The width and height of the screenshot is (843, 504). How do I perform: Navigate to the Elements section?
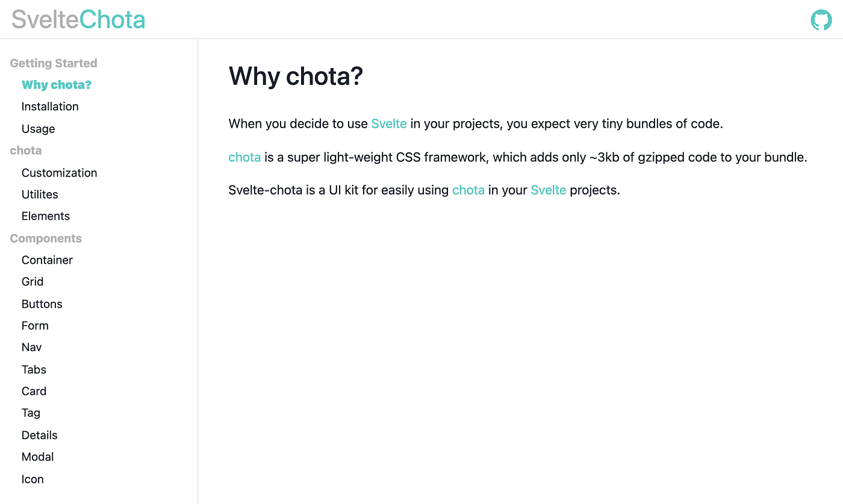(x=45, y=216)
